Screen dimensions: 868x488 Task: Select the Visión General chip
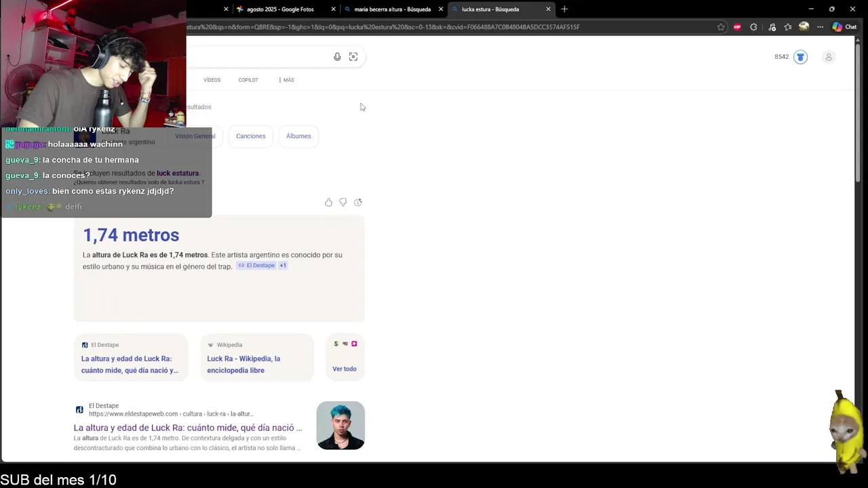click(x=195, y=136)
